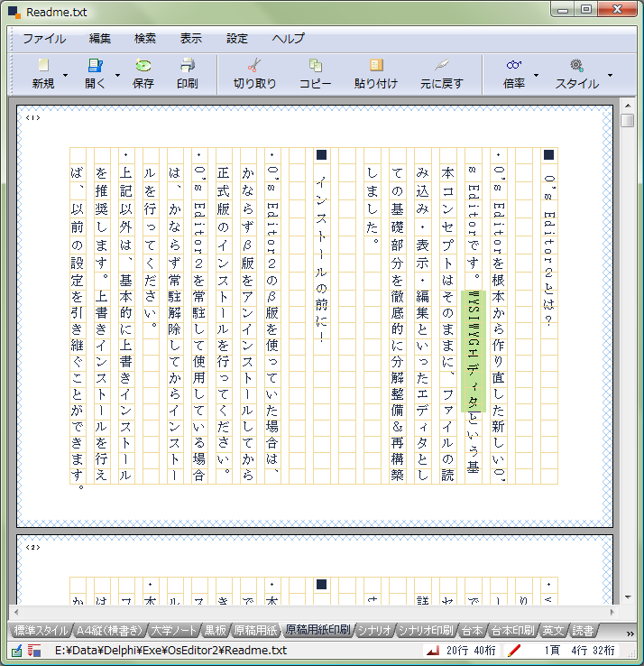Viewport: 644px width, 666px height.
Task: Open the 設定 menu
Action: coord(237,39)
